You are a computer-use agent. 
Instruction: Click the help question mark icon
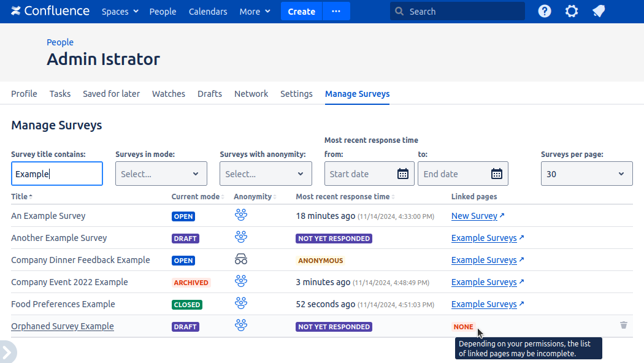[x=545, y=11]
